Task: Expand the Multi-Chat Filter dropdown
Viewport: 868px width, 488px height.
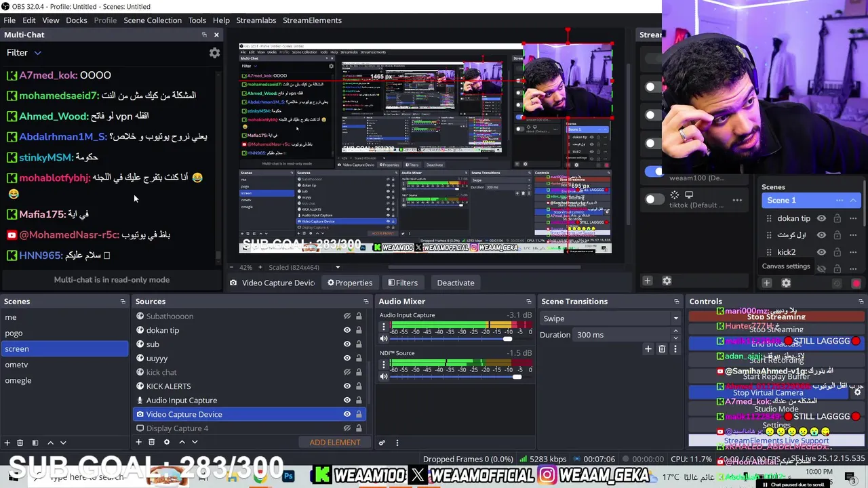Action: (38, 53)
